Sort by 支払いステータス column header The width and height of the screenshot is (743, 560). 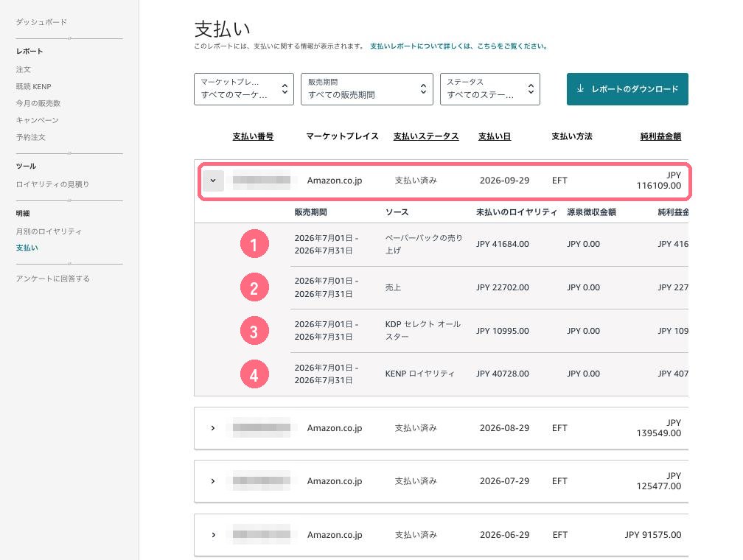(x=426, y=136)
